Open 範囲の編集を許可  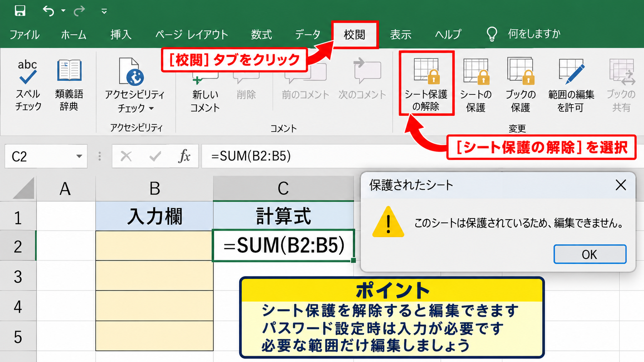pos(571,85)
